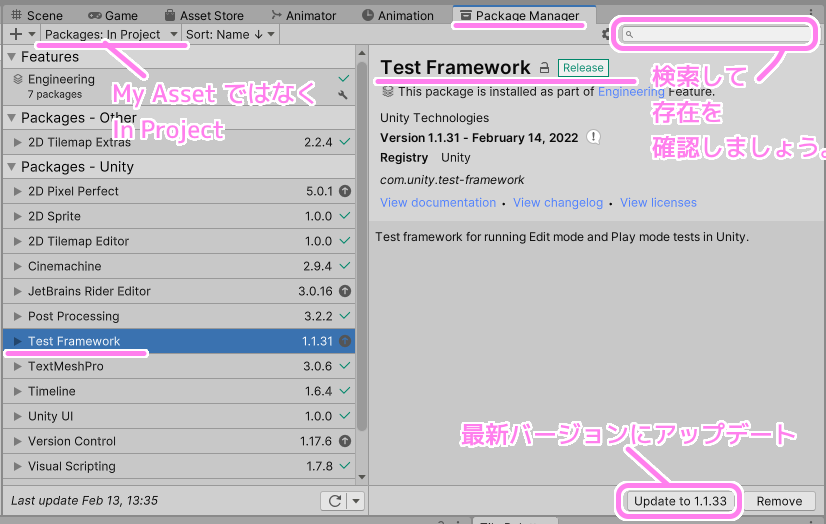Click the wrench icon on Engineering row
The image size is (826, 524).
(x=343, y=95)
